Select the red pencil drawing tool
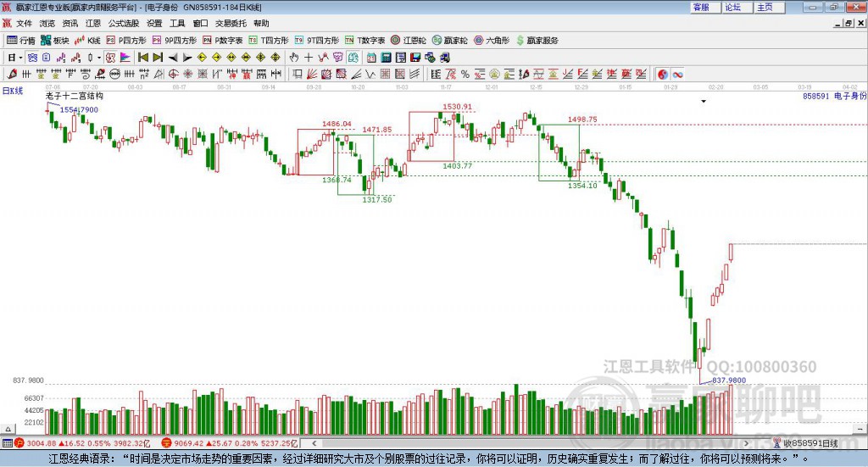This screenshot has height=467, width=868. coord(12,74)
